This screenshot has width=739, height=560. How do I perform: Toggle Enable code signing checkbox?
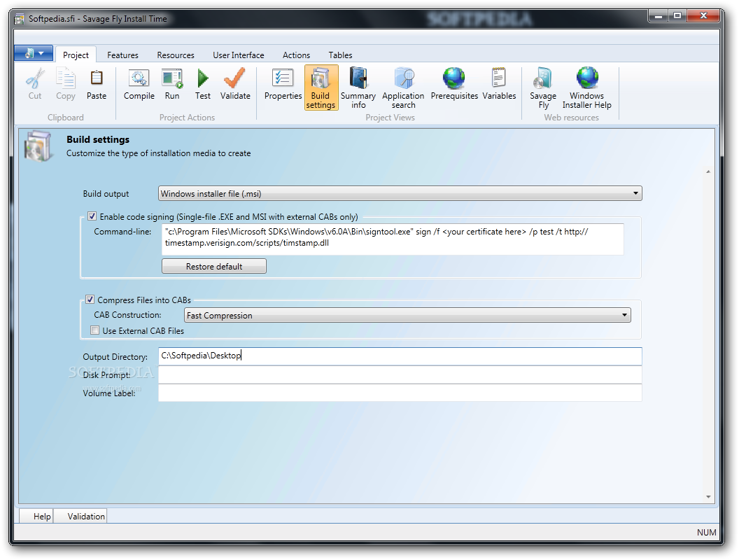92,216
